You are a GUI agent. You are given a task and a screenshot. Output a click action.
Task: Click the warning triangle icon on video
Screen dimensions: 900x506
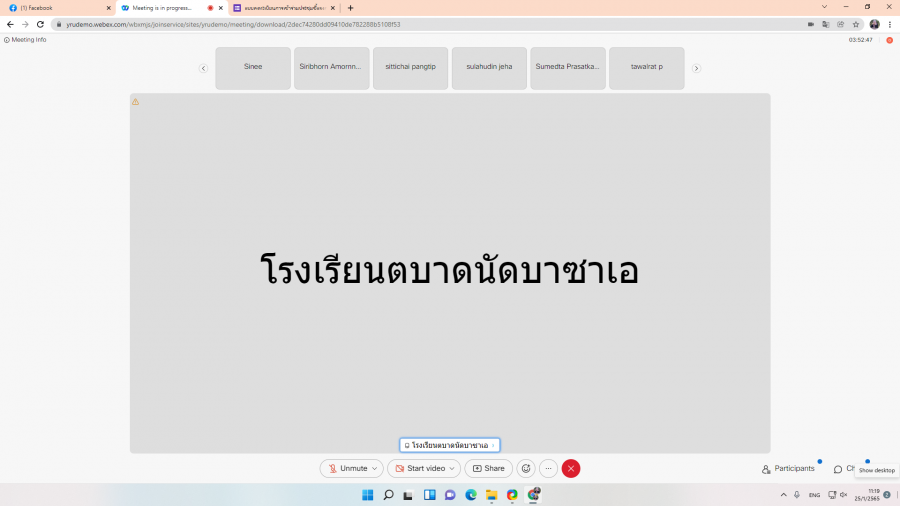point(136,102)
